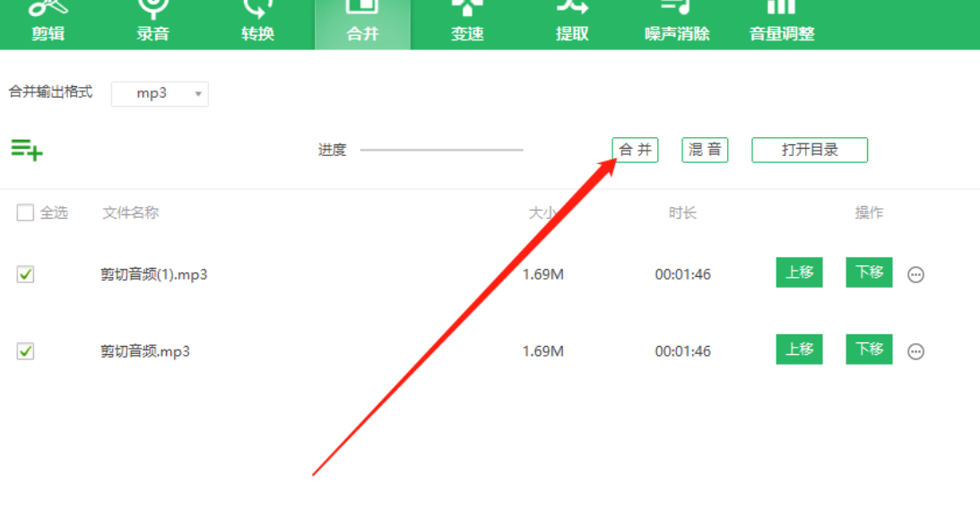Select the 合并 merge tab
Screen dimensions: 980x510
coord(362,23)
